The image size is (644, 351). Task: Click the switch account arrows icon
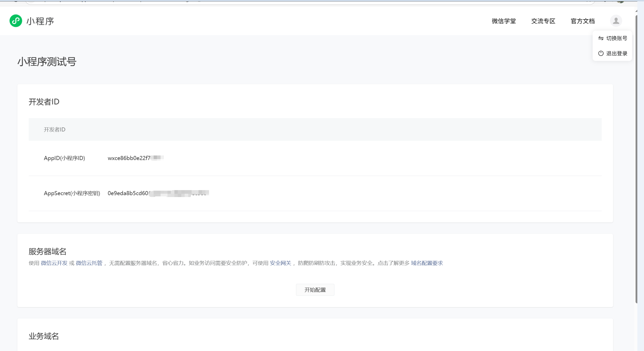tap(601, 38)
